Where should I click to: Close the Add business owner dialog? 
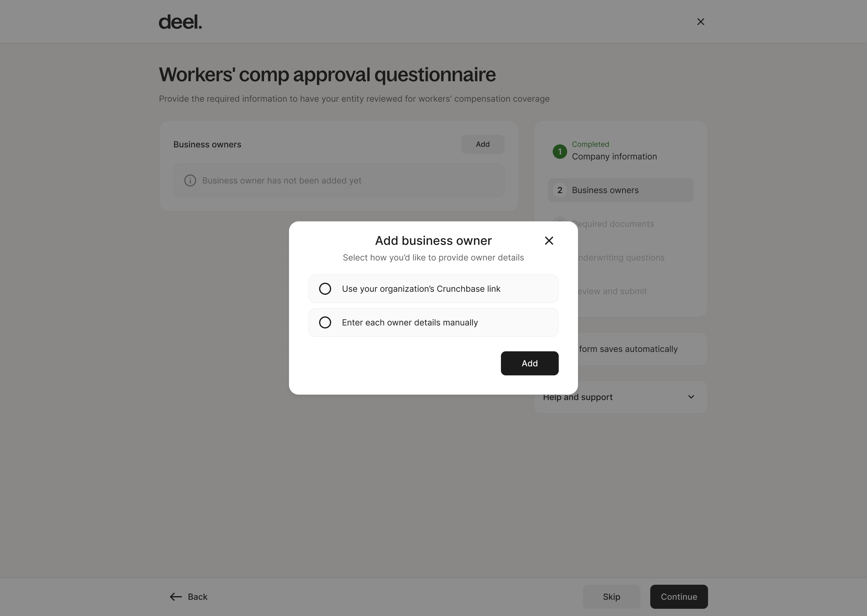(x=548, y=241)
